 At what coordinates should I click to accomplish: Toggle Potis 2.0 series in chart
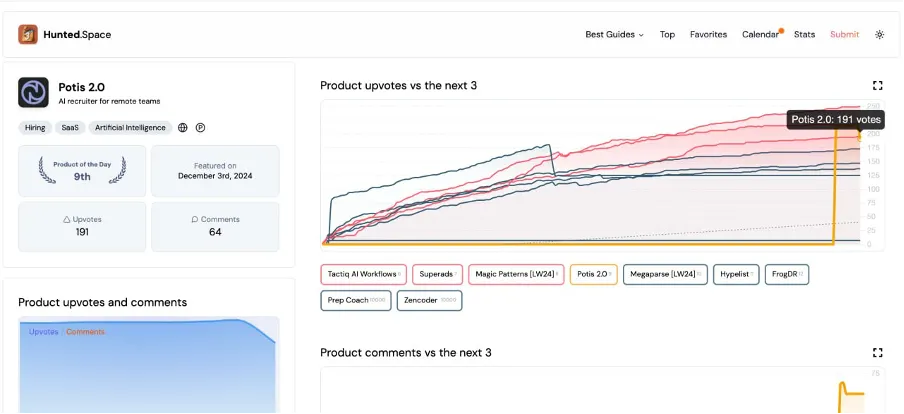coord(593,274)
